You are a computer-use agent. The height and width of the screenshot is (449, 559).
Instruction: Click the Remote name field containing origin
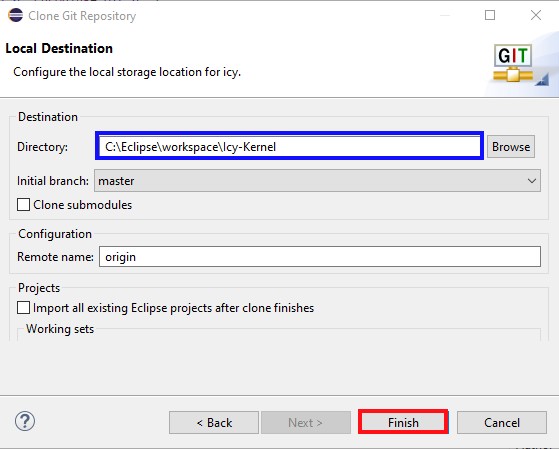click(320, 256)
